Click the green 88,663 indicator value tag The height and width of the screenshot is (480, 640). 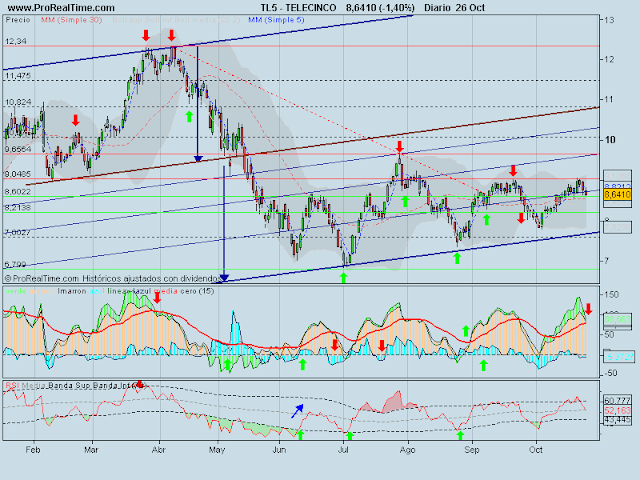618,319
